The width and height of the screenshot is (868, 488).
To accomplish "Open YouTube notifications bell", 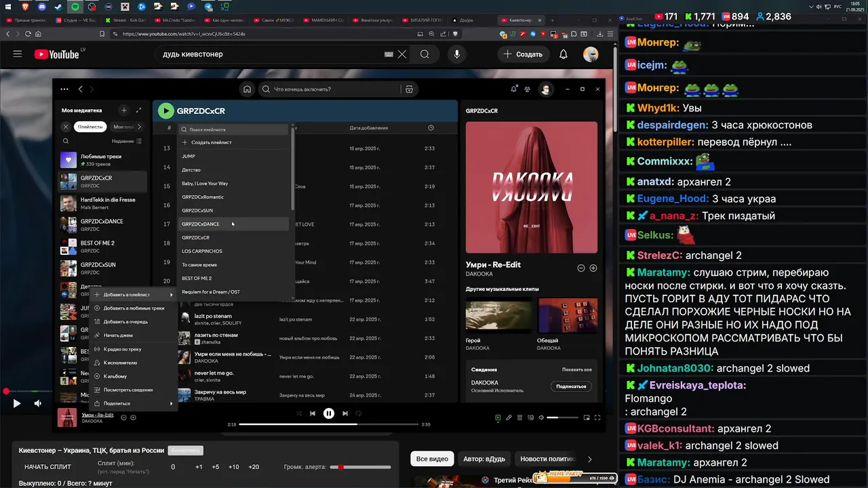I will 564,54.
